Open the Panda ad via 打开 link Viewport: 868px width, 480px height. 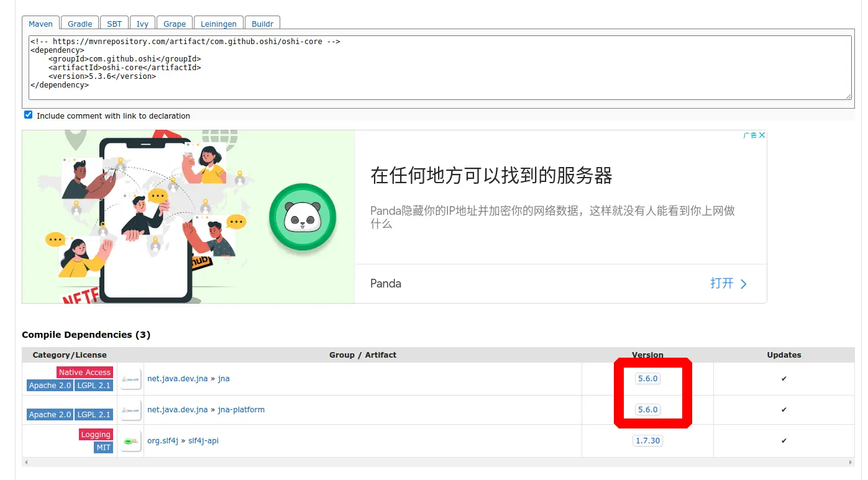728,283
